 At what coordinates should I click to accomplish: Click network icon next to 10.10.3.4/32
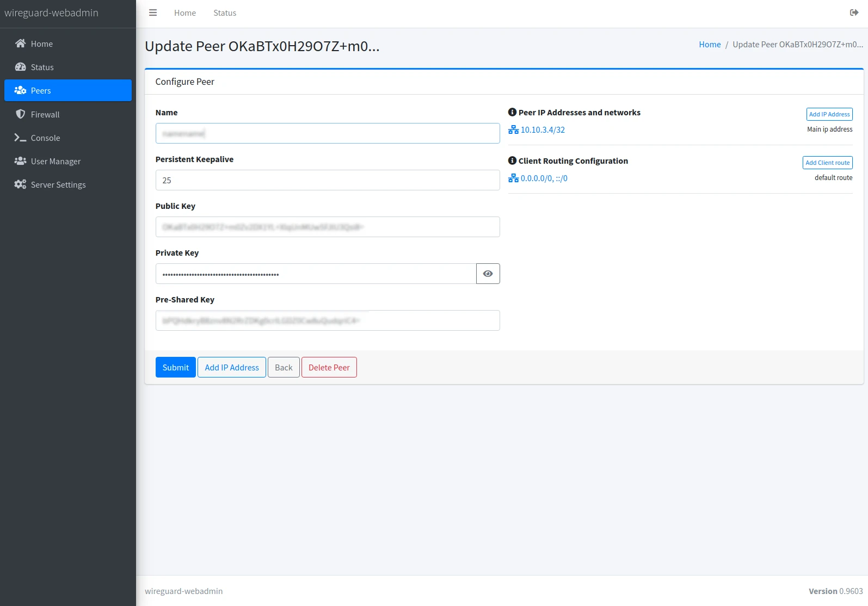pos(513,129)
